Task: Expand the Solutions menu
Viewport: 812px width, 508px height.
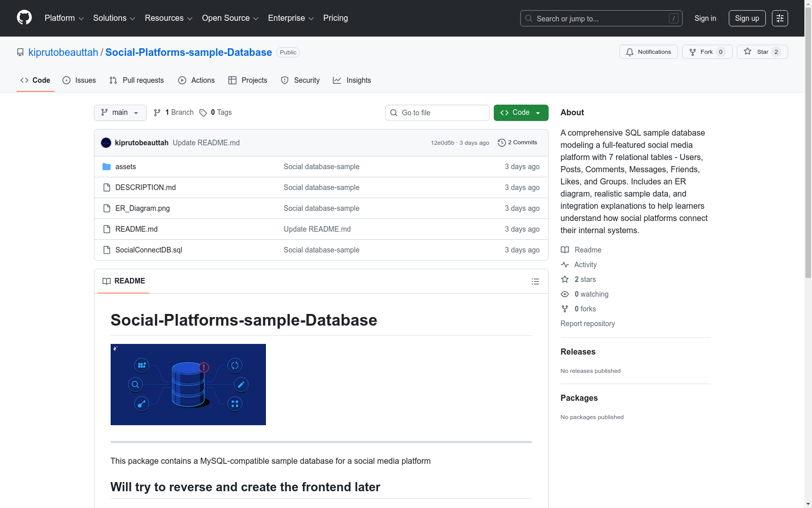Action: [x=114, y=18]
